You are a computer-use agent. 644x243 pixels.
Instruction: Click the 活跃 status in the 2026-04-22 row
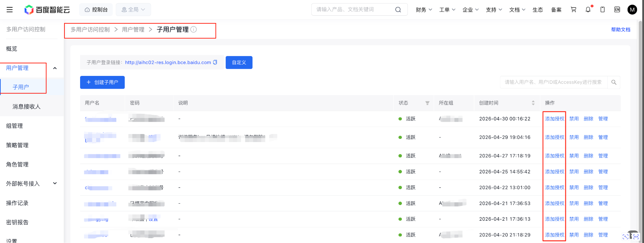(x=410, y=187)
